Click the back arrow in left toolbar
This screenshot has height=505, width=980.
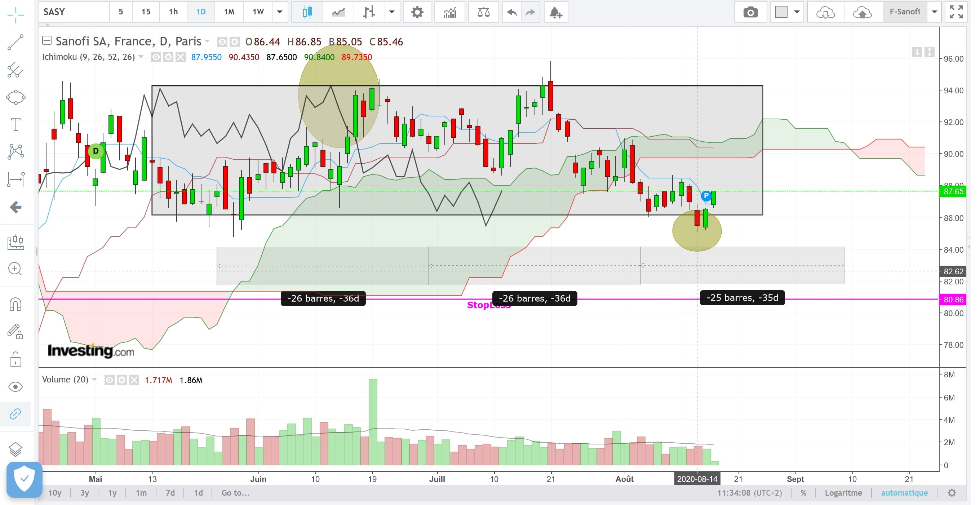tap(15, 207)
